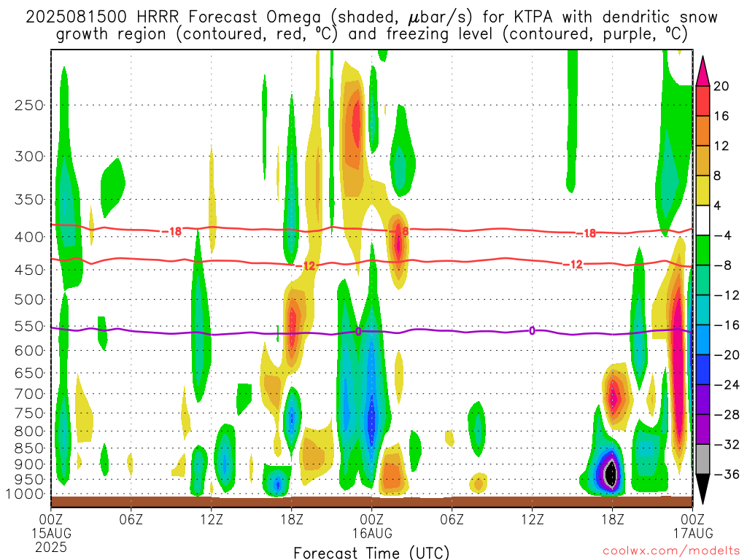Click the 350 pressure level label
The width and height of the screenshot is (747, 560).
(29, 200)
